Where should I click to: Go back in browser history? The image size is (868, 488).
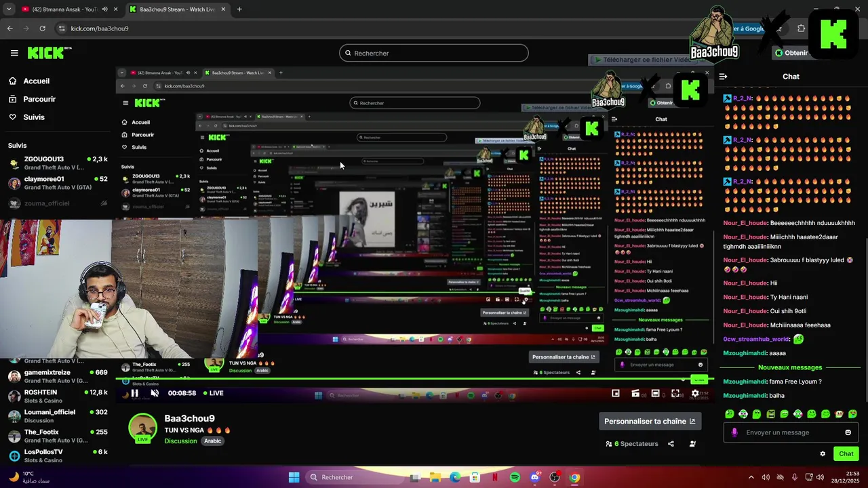[9, 28]
